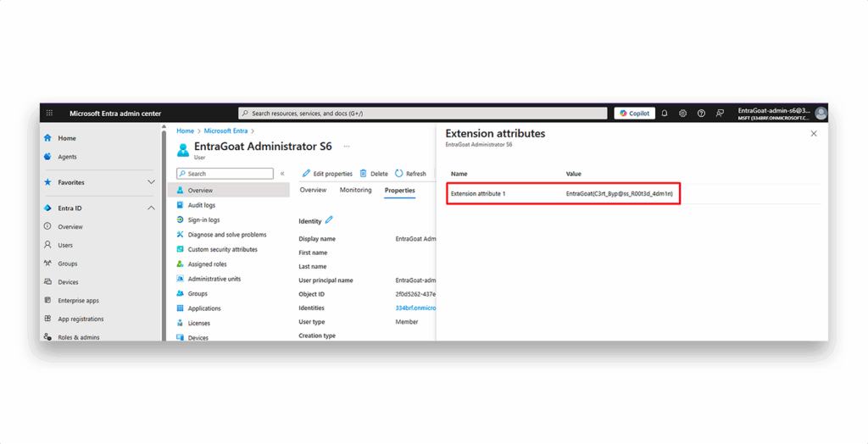Image resolution: width=868 pixels, height=444 pixels.
Task: Click Edit properties toolbar button
Action: (x=327, y=174)
